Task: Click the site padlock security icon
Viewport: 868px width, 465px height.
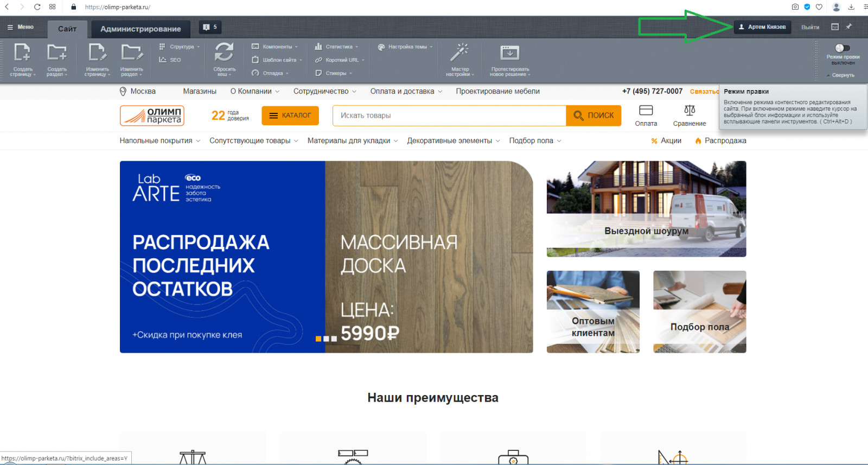Action: 74,7
